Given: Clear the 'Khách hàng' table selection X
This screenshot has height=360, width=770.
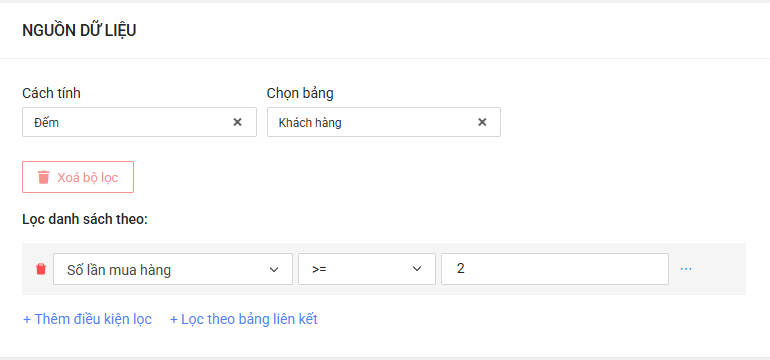Looking at the screenshot, I should click(482, 122).
